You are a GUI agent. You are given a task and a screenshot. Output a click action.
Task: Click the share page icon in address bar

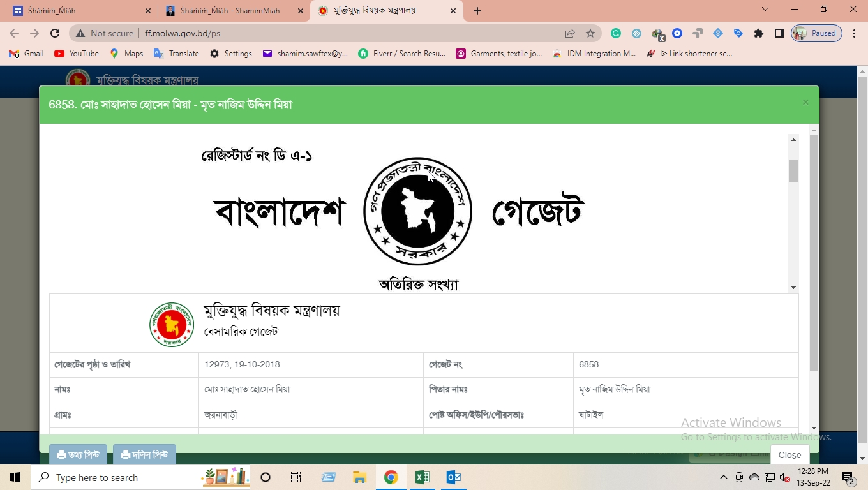[570, 33]
